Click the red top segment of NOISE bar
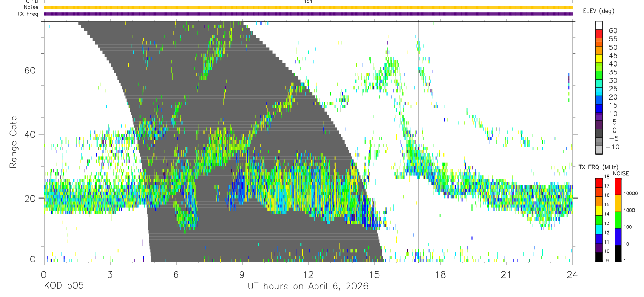The image size is (644, 297). coord(618,186)
